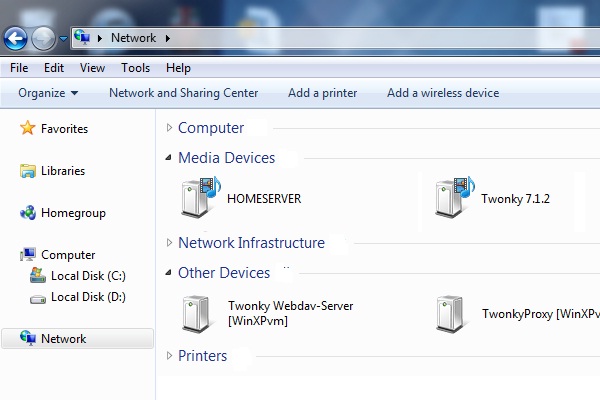
Task: Click the Forward navigation arrow button
Action: click(43, 38)
